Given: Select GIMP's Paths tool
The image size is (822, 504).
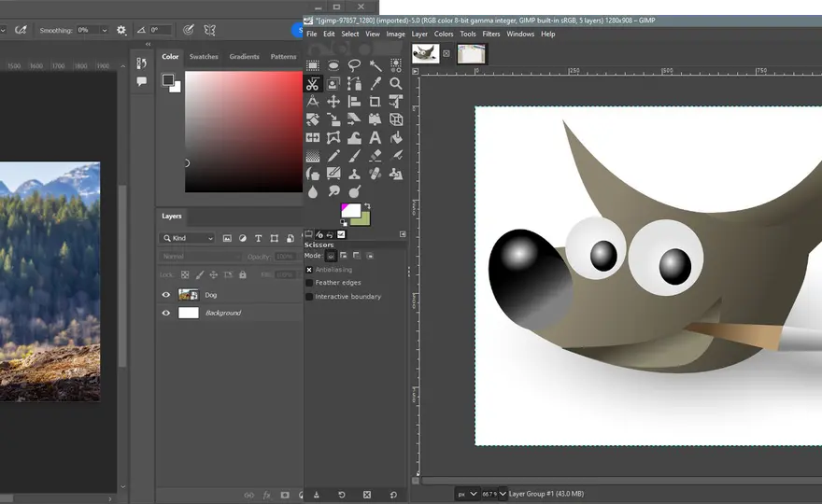Looking at the screenshot, I should [x=354, y=84].
